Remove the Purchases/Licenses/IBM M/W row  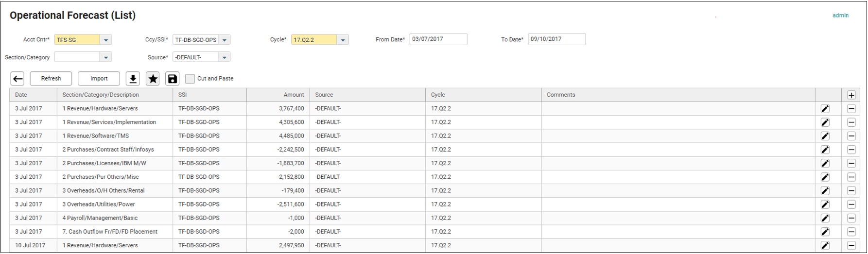[x=851, y=163]
